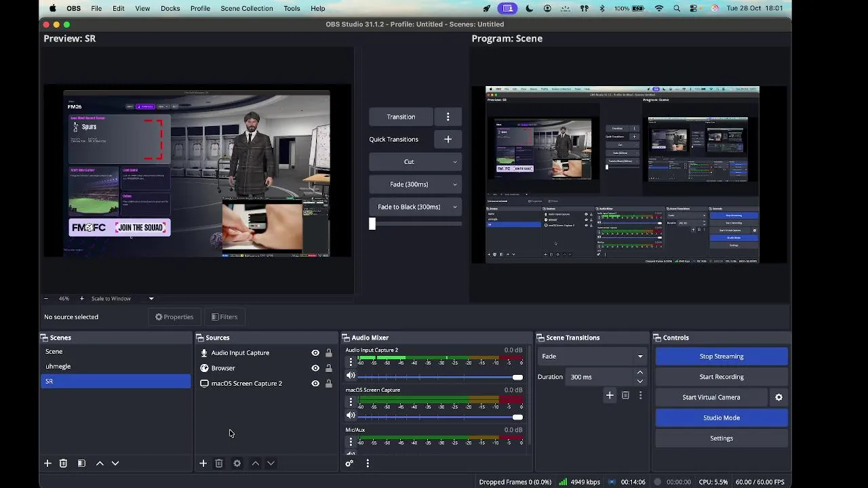Screen dimensions: 868x488
Task: Open Fade scene transition combo box
Action: [x=593, y=356]
